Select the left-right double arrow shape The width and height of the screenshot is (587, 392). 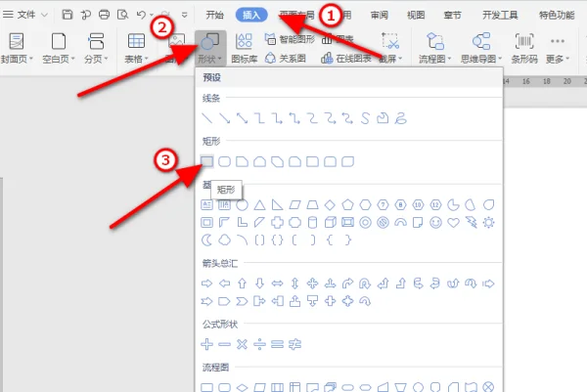[278, 283]
